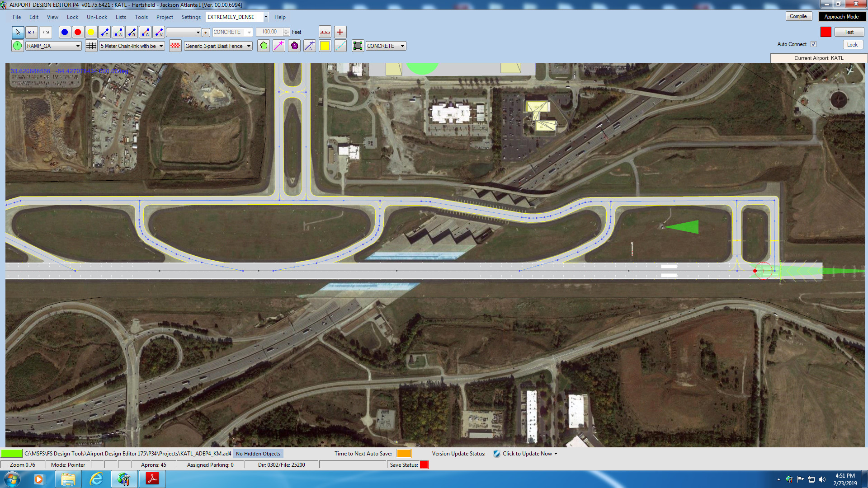Click the red plus add-object icon
Screen dimensions: 868x488
click(x=340, y=32)
